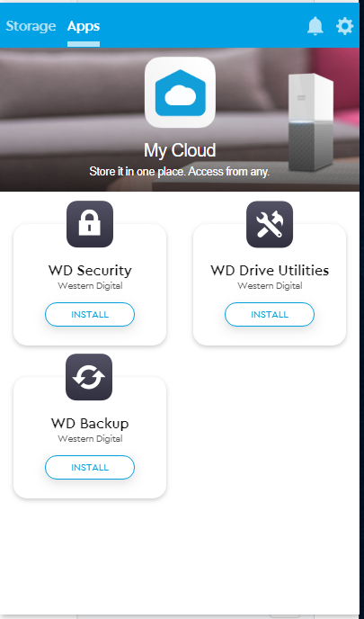This screenshot has height=619, width=364.
Task: Install the WD Drive Utilities app
Action: click(x=270, y=315)
